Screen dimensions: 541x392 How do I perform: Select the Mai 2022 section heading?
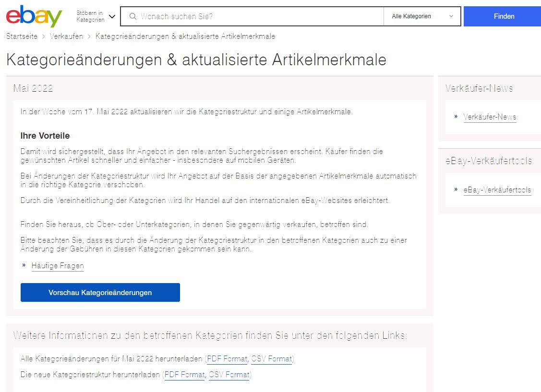point(33,88)
